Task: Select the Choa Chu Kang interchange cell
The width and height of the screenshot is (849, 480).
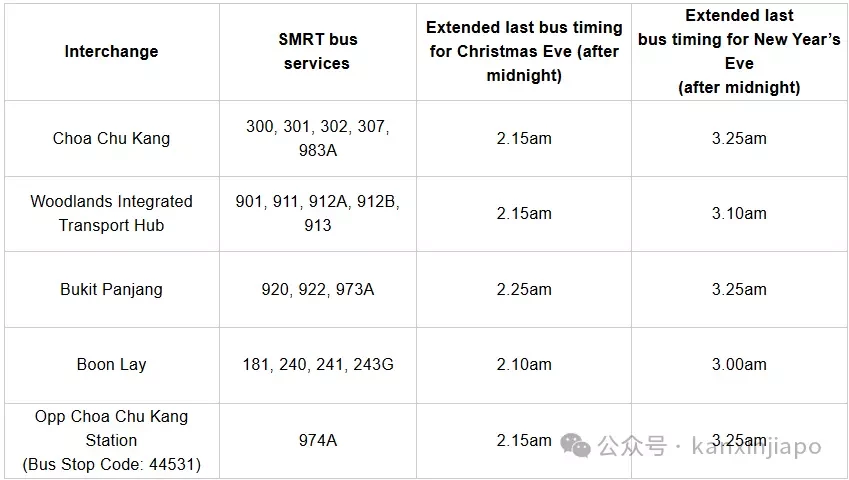Action: [112, 139]
